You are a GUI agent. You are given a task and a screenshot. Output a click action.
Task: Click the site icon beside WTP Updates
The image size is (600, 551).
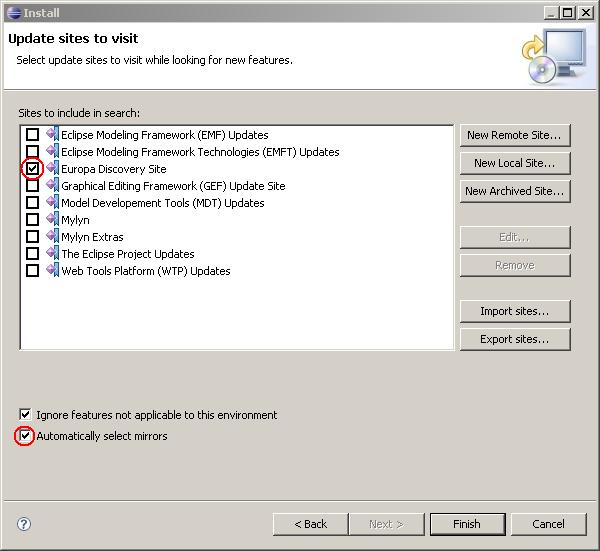pos(53,270)
